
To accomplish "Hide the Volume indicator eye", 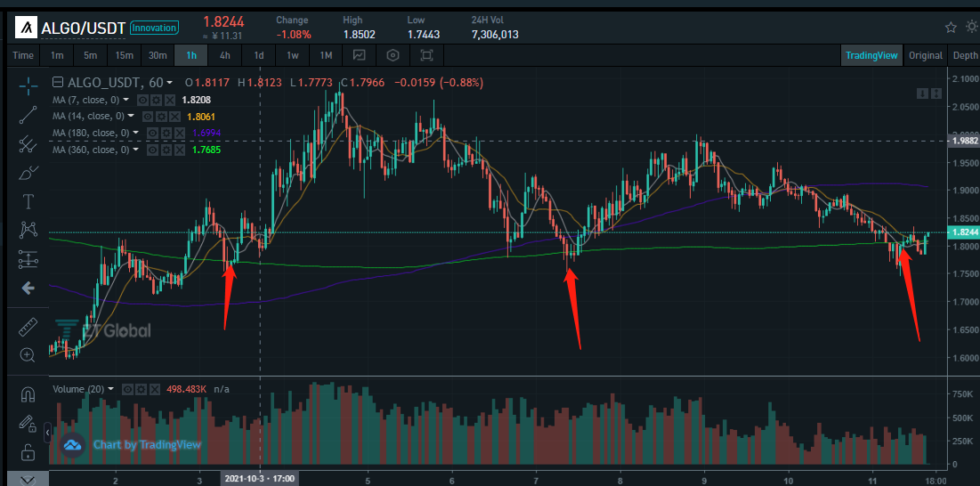I will click(127, 389).
